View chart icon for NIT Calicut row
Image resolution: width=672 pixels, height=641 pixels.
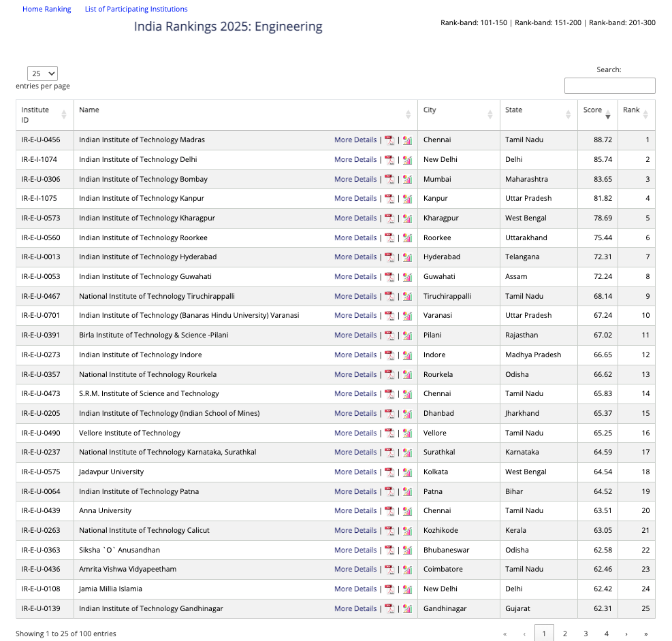pyautogui.click(x=407, y=531)
